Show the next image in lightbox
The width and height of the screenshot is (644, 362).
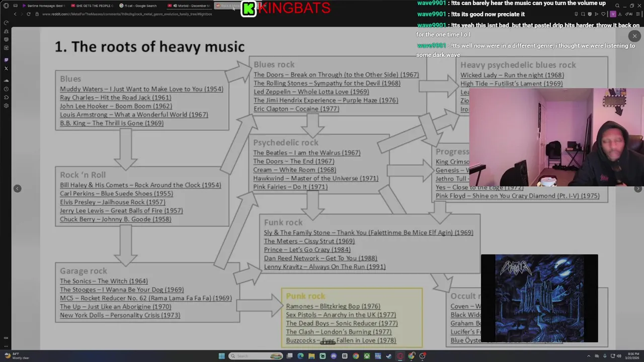[638, 189]
